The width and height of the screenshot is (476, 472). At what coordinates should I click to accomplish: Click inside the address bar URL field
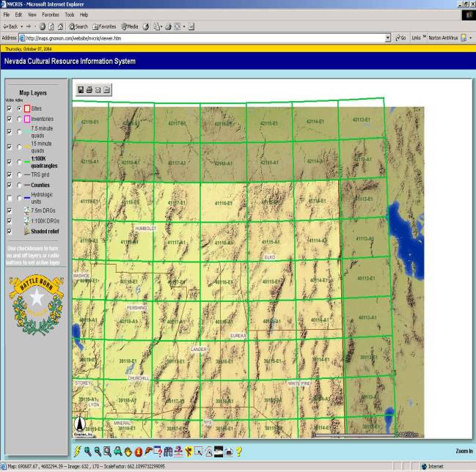205,37
